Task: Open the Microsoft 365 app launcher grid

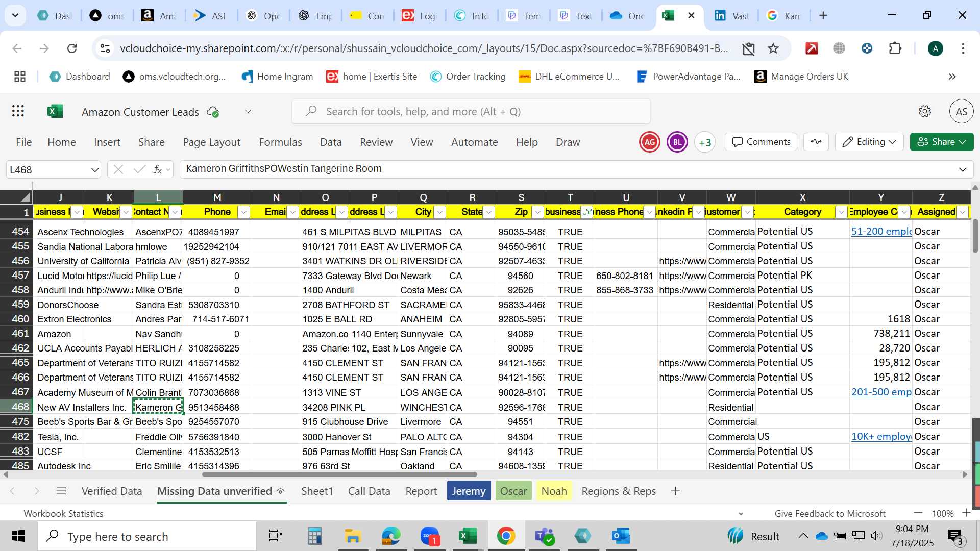Action: point(18,111)
